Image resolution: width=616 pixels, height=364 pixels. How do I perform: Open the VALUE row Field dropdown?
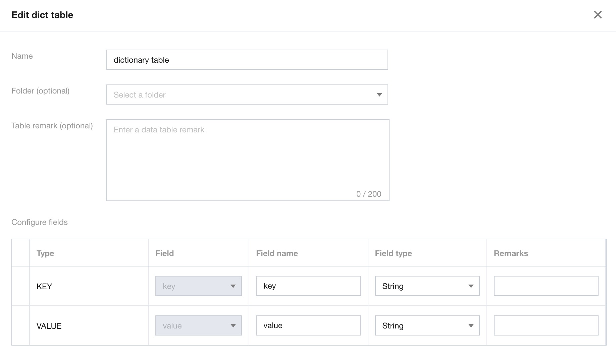198,326
